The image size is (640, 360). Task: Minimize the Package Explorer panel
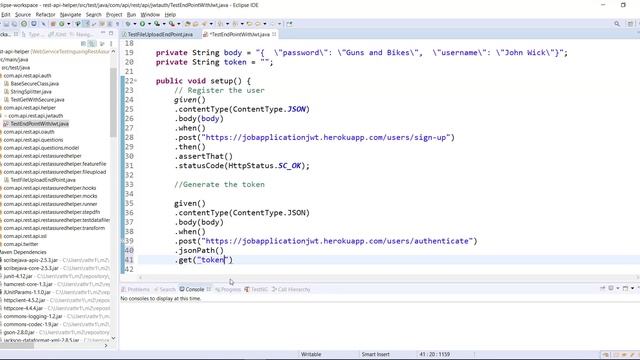(x=103, y=33)
